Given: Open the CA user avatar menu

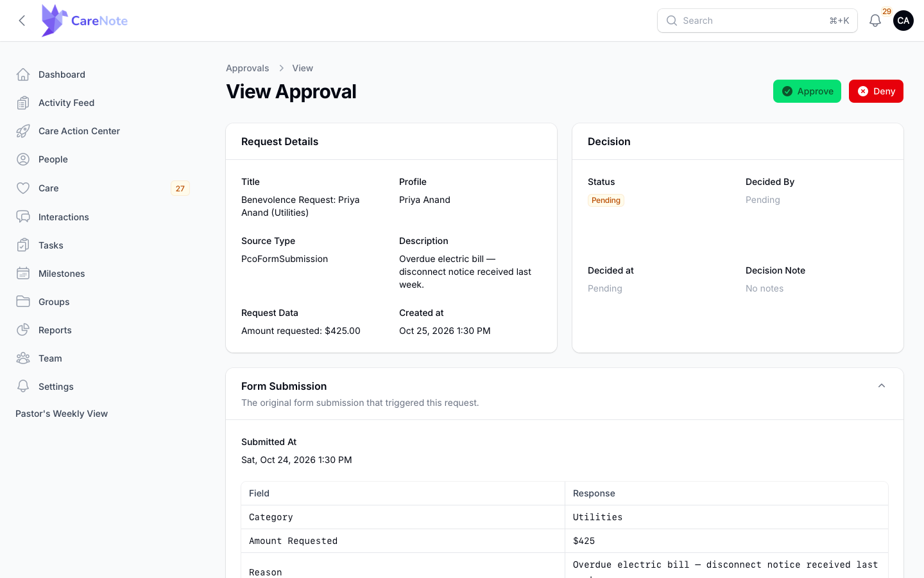Looking at the screenshot, I should coord(903,21).
